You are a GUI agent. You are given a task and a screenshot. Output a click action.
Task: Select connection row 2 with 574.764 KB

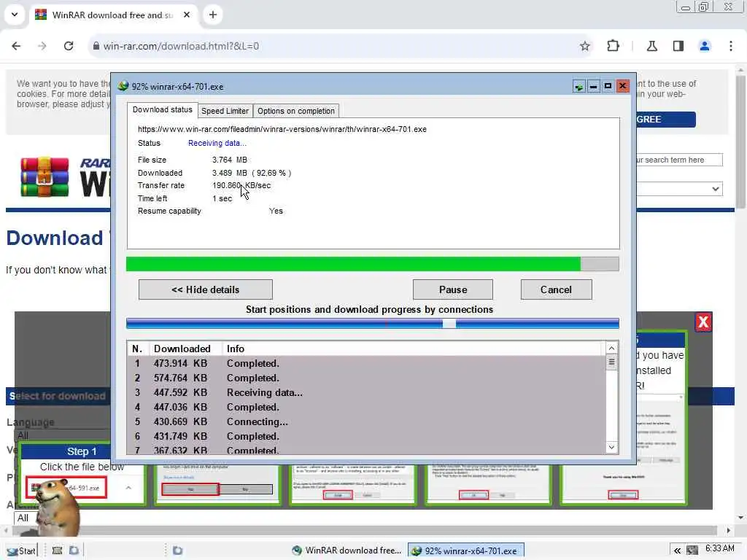[x=366, y=378]
